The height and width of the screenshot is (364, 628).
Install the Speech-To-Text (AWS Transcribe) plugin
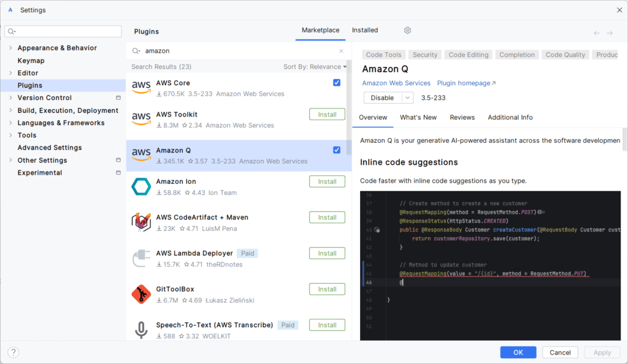click(327, 325)
